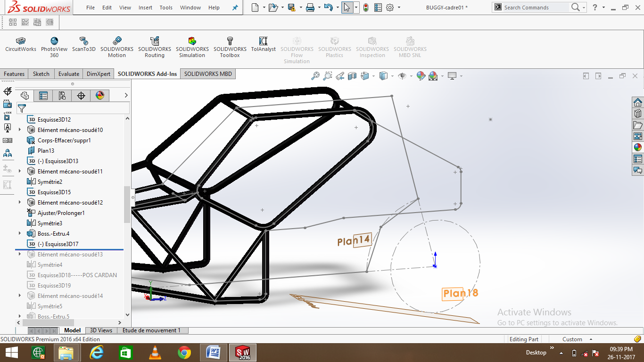Screen dimensions: 644x362
Task: Expand the Elément mécano-soudé13 tree node
Action: click(x=19, y=254)
